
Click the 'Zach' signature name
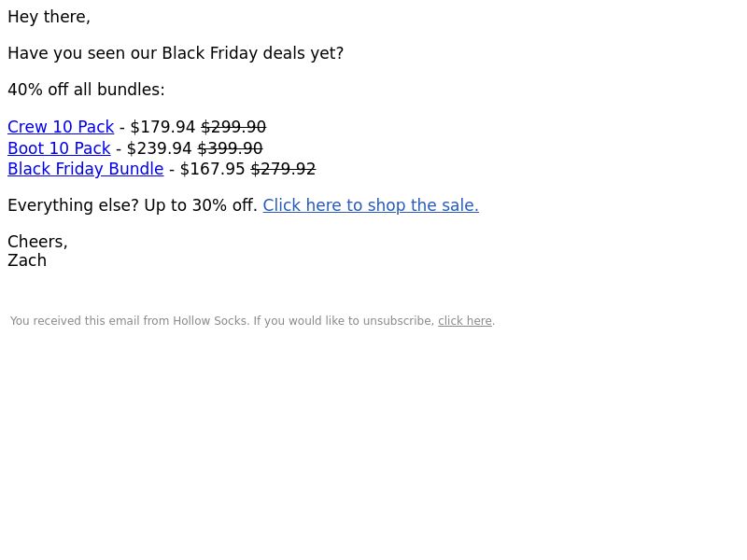tap(27, 260)
